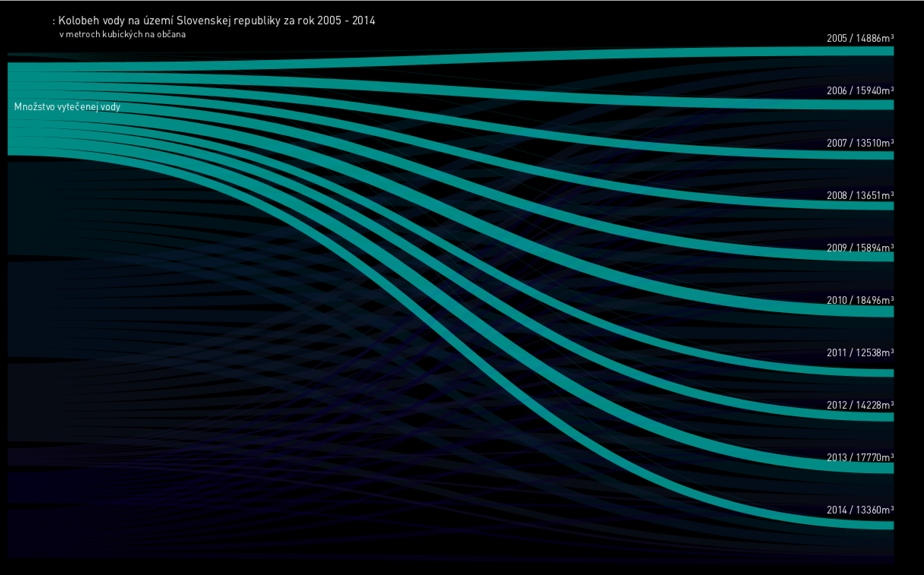Click the 2013 / 17770m³ year label
This screenshot has height=575, width=924.
coord(860,458)
